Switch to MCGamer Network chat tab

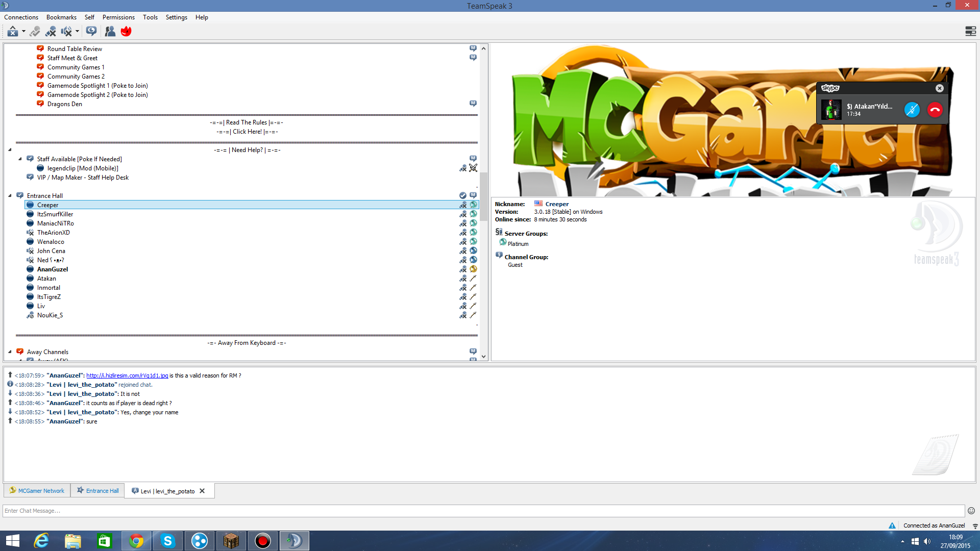(x=37, y=491)
